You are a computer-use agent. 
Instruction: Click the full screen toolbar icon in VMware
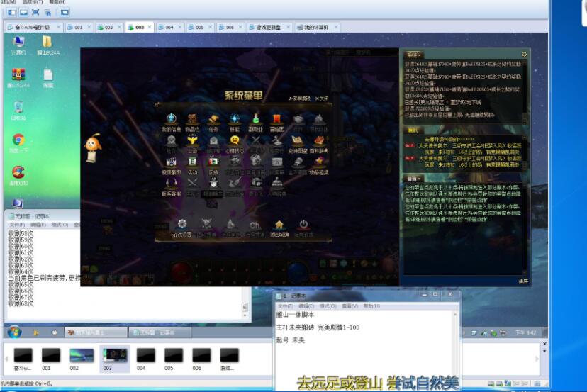pos(35,12)
